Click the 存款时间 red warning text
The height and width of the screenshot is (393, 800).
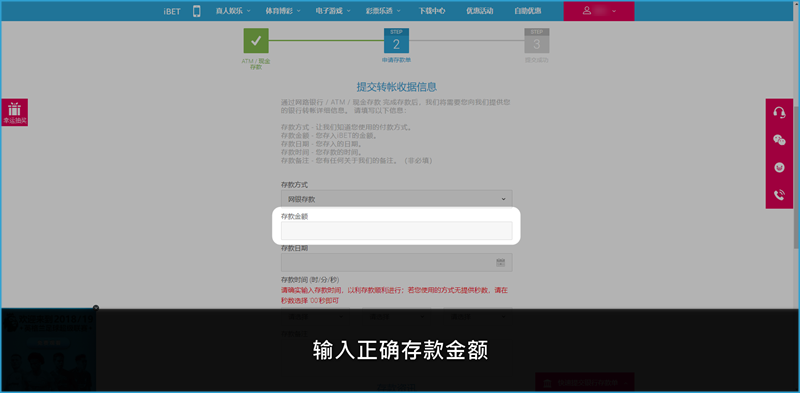[x=394, y=296]
